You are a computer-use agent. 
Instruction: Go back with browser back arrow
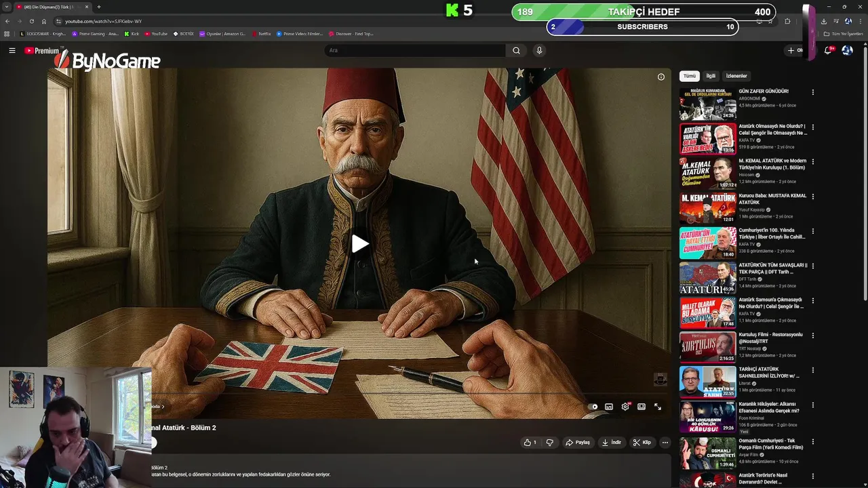pyautogui.click(x=7, y=21)
